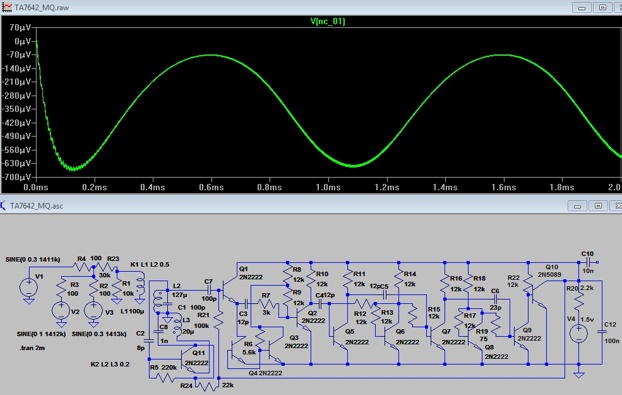Minimize the TA7642_MQ.asc schematic window
Viewport: 622px width, 395px height.
tap(578, 206)
